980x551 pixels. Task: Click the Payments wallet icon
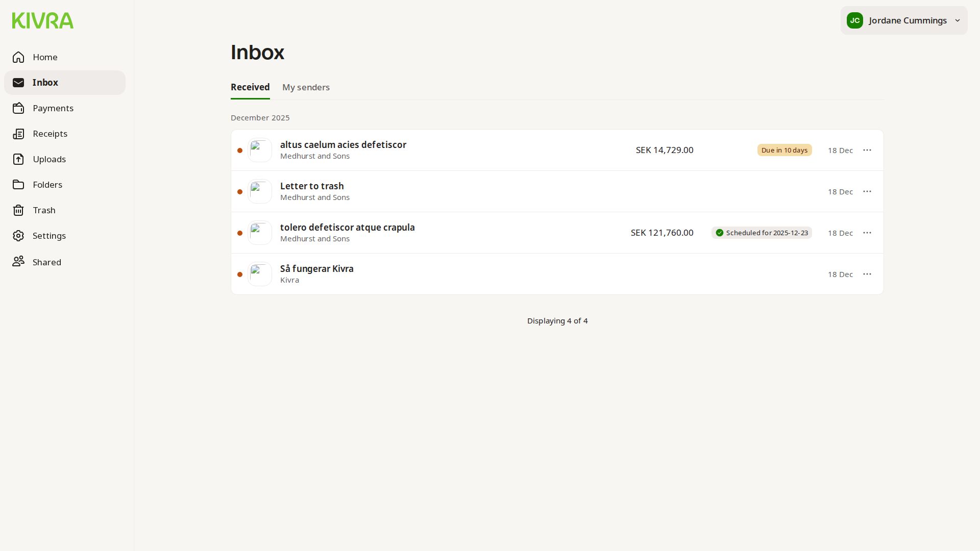(18, 108)
